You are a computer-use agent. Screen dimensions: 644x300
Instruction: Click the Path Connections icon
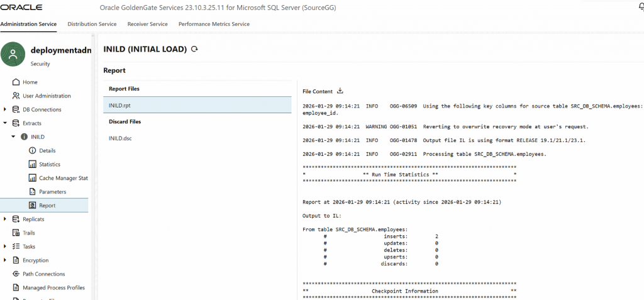[x=16, y=274]
